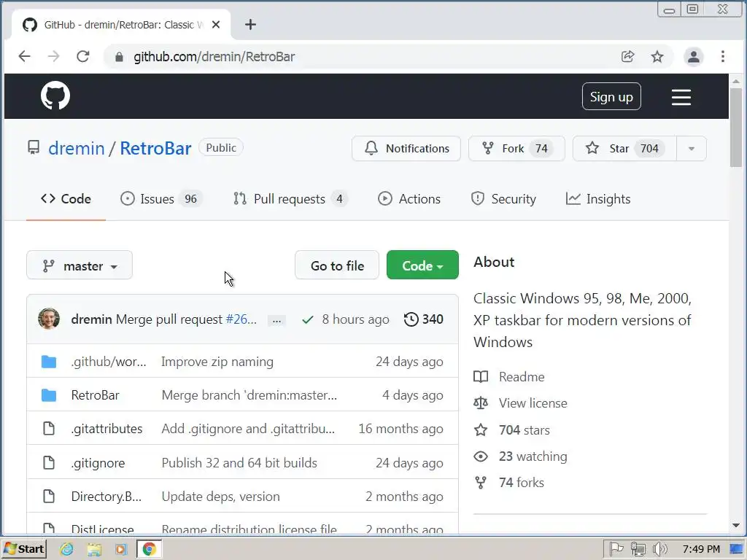Click the GitHub octocat logo in header
The width and height of the screenshot is (747, 560).
click(55, 96)
